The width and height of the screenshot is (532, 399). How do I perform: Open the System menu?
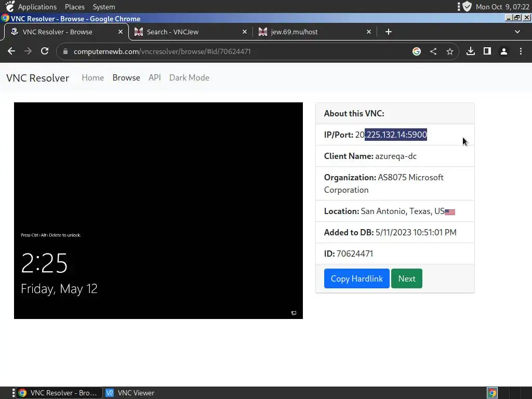104,7
